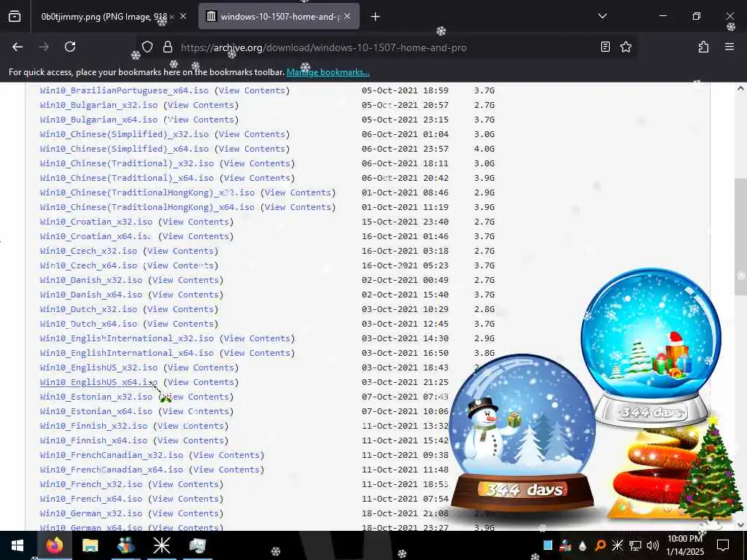Bookmark this page with star

pyautogui.click(x=625, y=47)
